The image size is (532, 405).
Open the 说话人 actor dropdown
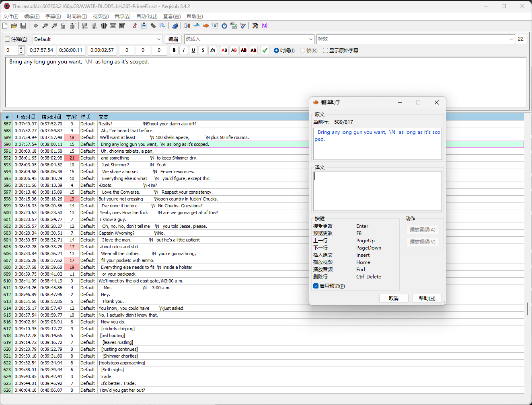(x=249, y=39)
